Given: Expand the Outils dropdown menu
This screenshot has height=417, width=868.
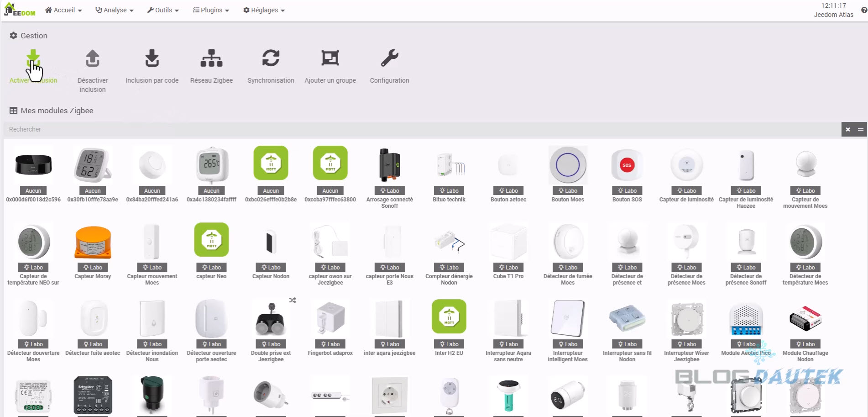Looking at the screenshot, I should click(163, 10).
